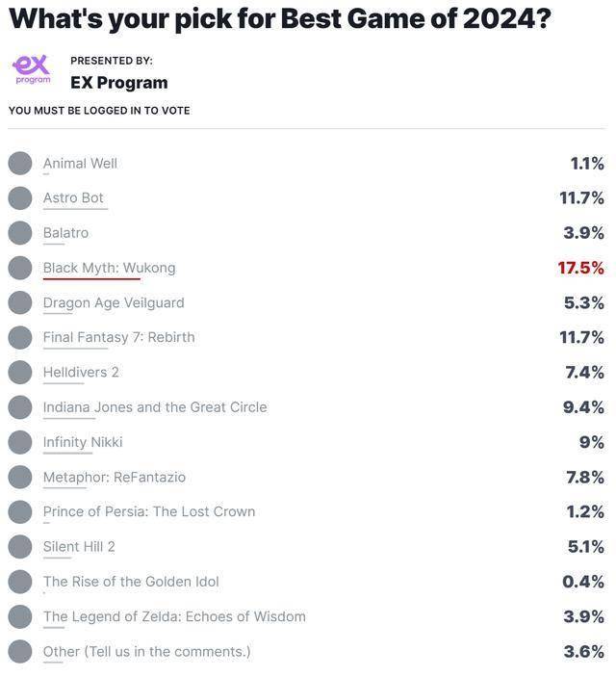Pick Final Fantasy 7: Rebirth radio button
Image resolution: width=616 pixels, height=677 pixels.
tap(20, 337)
